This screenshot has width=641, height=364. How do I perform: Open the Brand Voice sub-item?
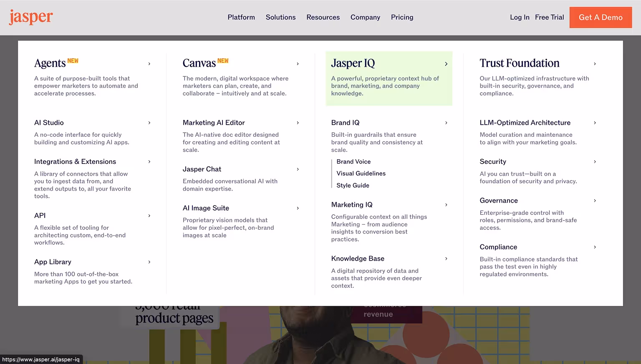tap(353, 162)
